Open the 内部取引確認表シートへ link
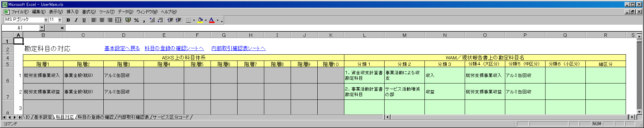Viewport: 644px width, 128px height. [239, 48]
